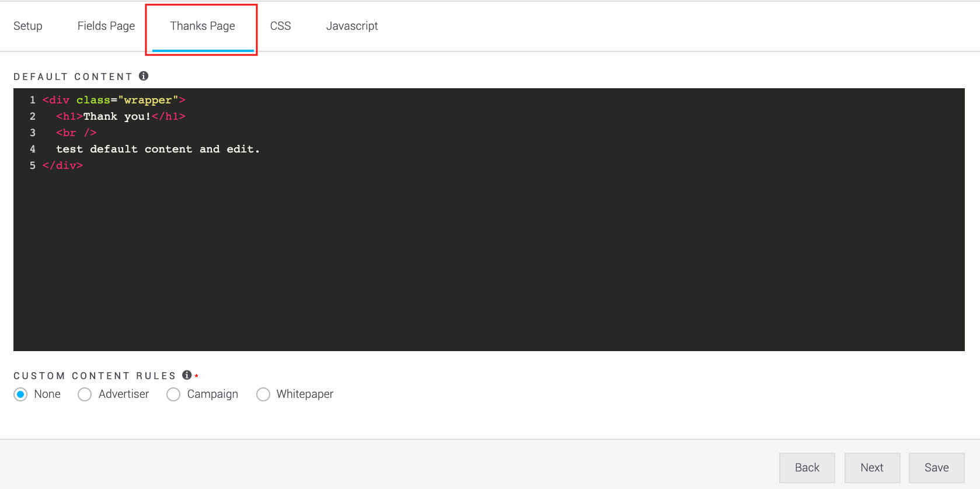Open the Javascript tab
The width and height of the screenshot is (980, 489).
pyautogui.click(x=352, y=26)
